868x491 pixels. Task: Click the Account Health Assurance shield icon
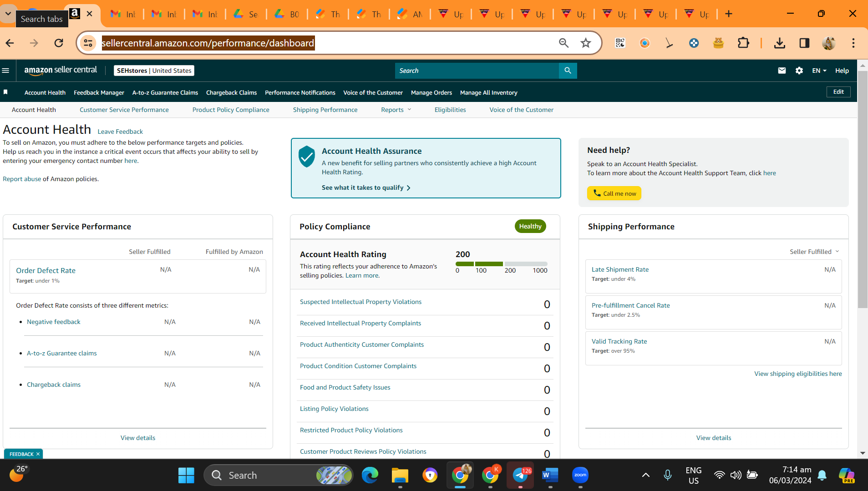pos(307,156)
